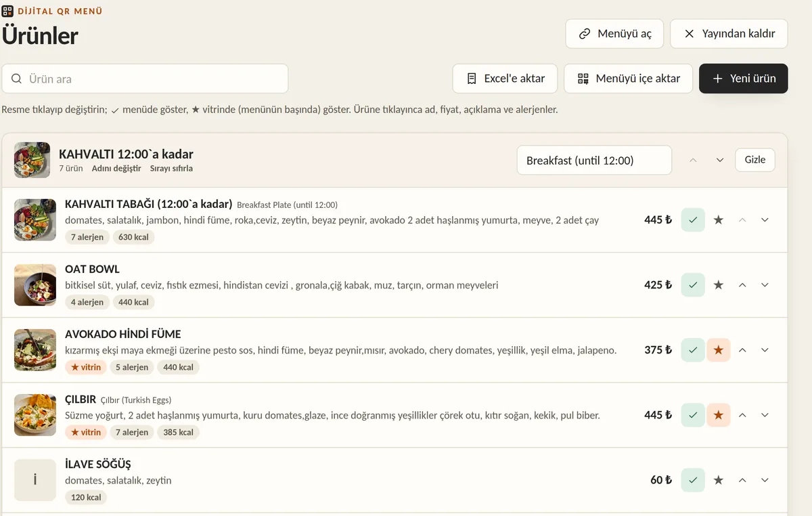Move İLAVE SÖĞÜŞ up in the list
812x516 pixels.
pyautogui.click(x=742, y=480)
